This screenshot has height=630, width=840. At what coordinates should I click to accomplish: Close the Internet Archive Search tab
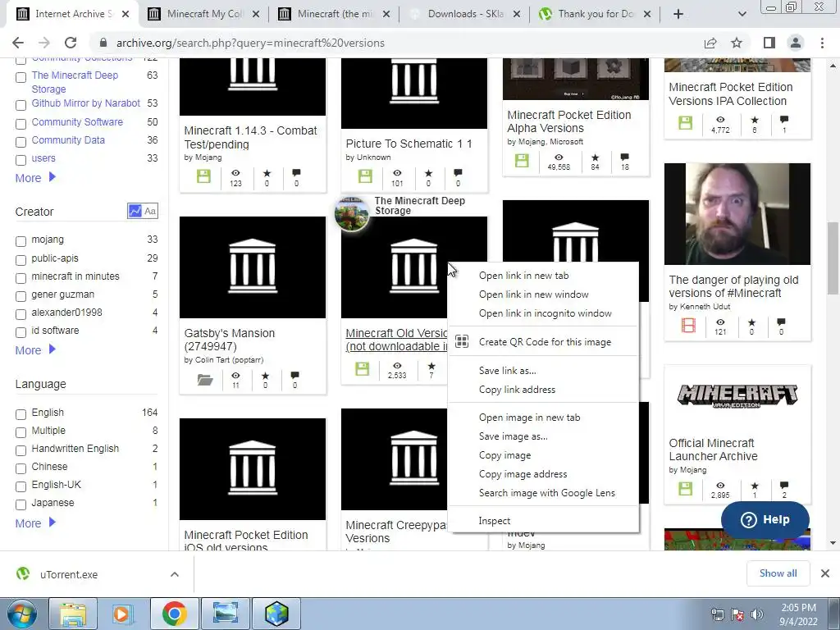[x=126, y=14]
